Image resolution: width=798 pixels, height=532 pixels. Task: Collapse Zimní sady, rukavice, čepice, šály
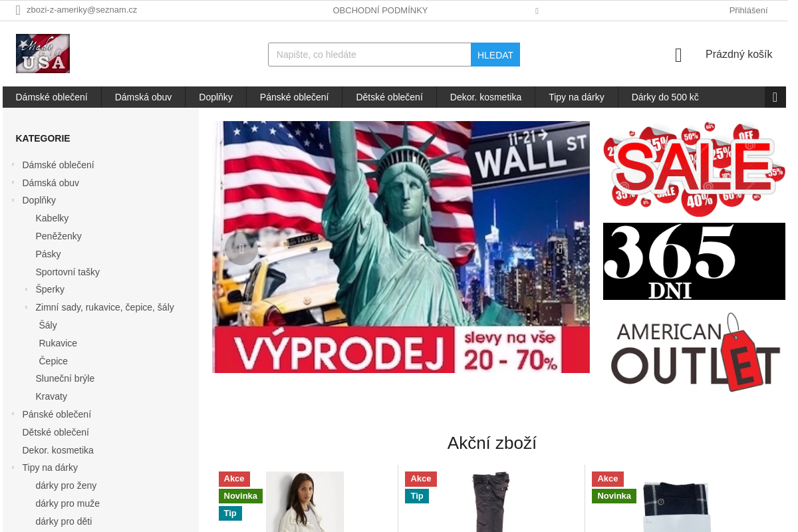(x=27, y=307)
